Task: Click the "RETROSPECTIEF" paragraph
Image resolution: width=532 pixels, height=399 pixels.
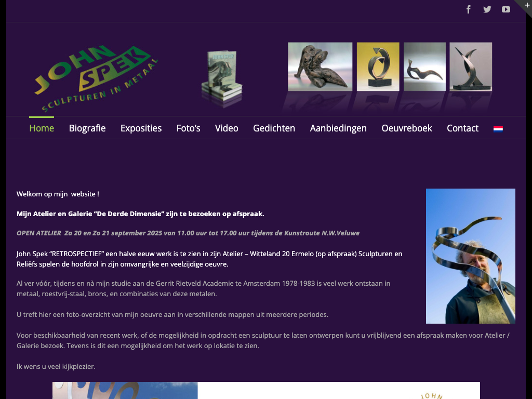Action: click(x=209, y=259)
